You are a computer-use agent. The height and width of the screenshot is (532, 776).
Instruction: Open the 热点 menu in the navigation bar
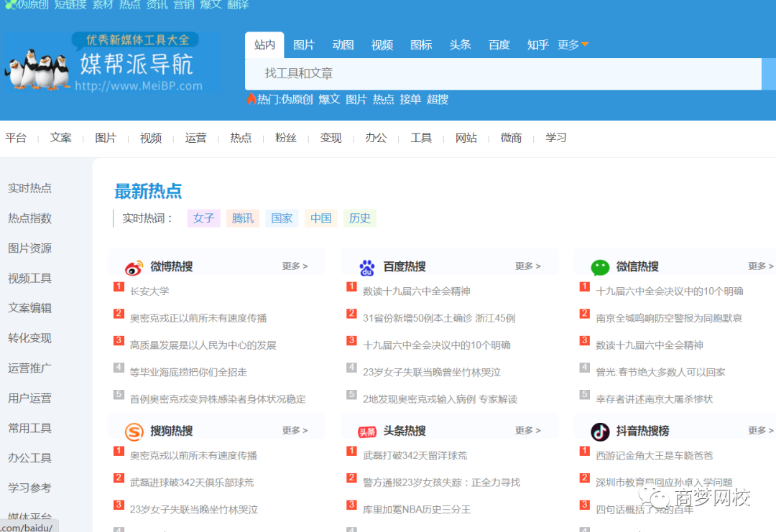point(241,137)
